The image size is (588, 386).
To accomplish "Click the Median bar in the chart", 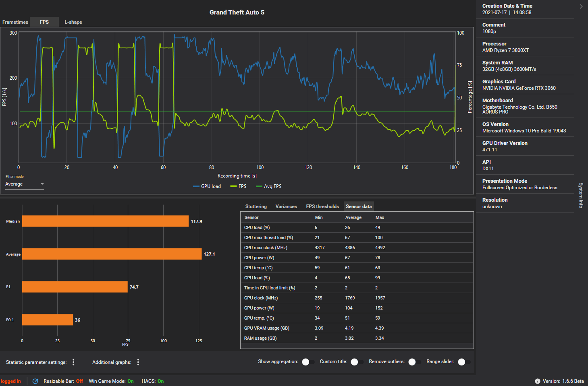I will (x=105, y=221).
